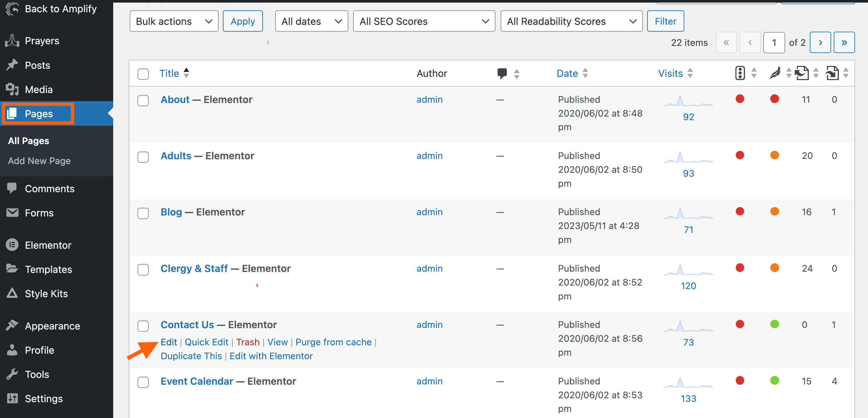
Task: Click the Media library icon
Action: (x=12, y=89)
